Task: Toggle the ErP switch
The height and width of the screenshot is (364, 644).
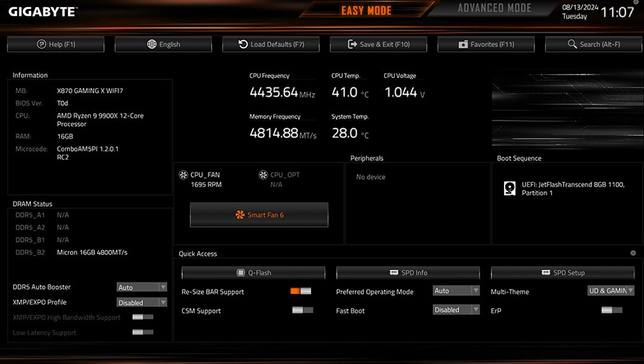Action: coord(612,310)
